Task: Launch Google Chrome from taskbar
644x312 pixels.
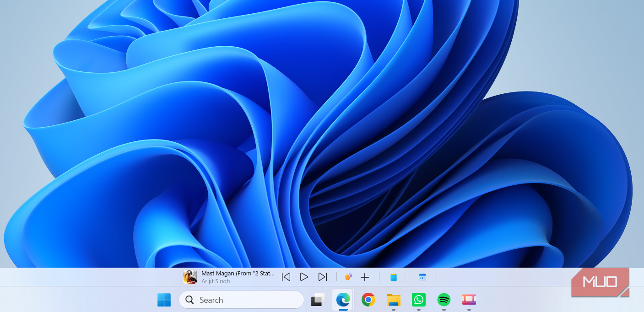Action: (368, 300)
